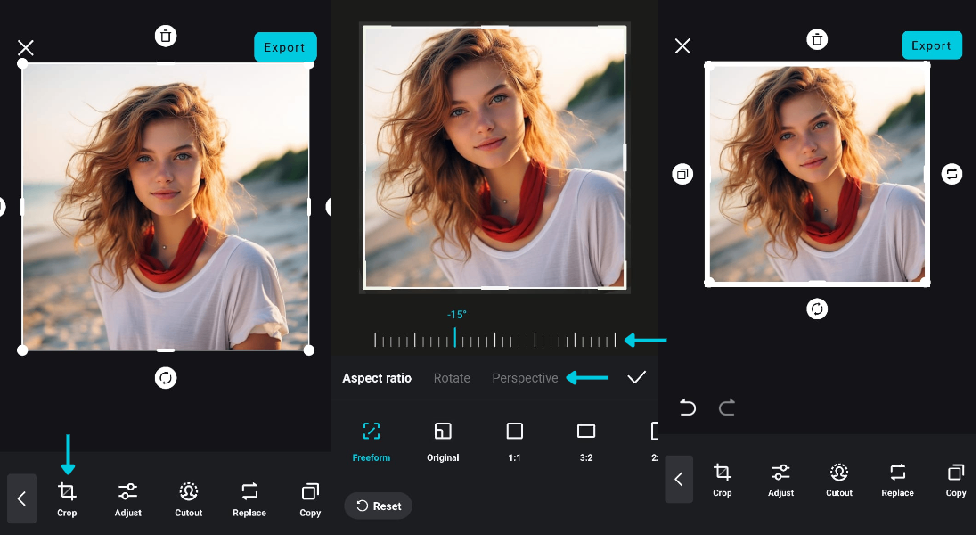Click duplicate handle left of right panel photo
The width and height of the screenshot is (980, 535).
(x=682, y=173)
